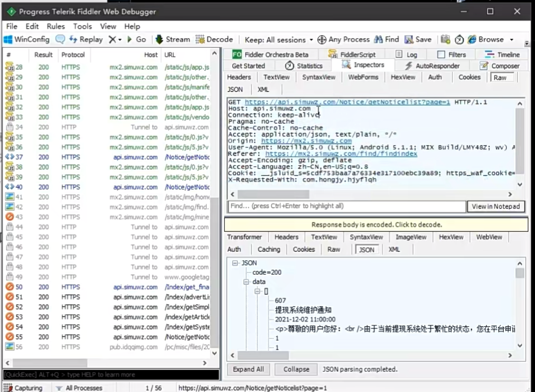Open WinConfig from the toolbar
The height and width of the screenshot is (392, 535).
click(x=27, y=40)
